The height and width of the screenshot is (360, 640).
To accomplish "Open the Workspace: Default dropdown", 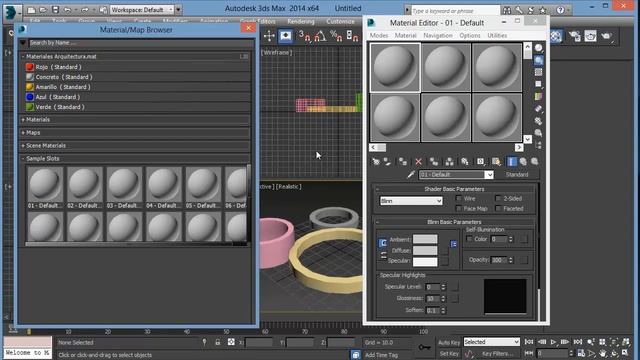I will click(142, 10).
